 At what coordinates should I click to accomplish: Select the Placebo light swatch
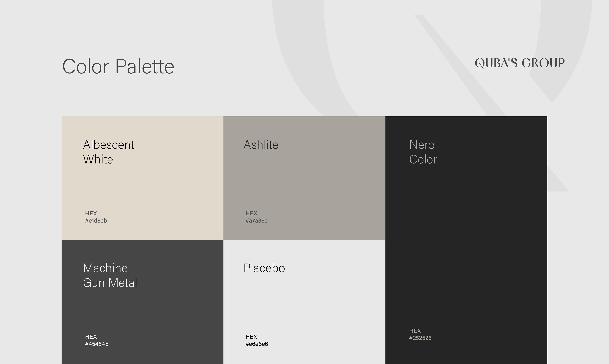[x=319, y=304]
